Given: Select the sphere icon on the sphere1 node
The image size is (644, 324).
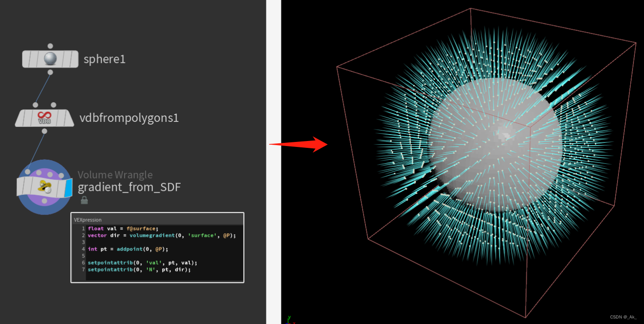Looking at the screenshot, I should coord(50,58).
